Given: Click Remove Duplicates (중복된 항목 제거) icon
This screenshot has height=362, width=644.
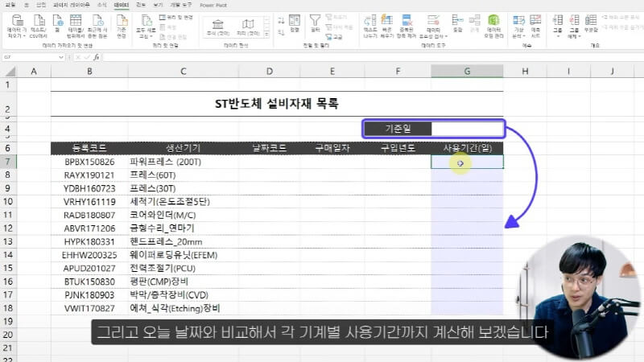Looking at the screenshot, I should [407, 21].
